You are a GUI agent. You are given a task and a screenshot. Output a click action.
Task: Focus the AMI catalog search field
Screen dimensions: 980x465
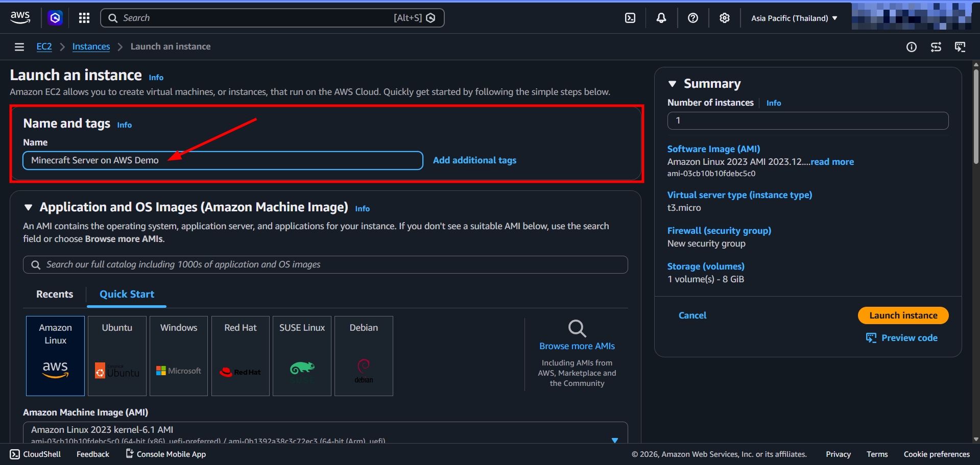(325, 264)
